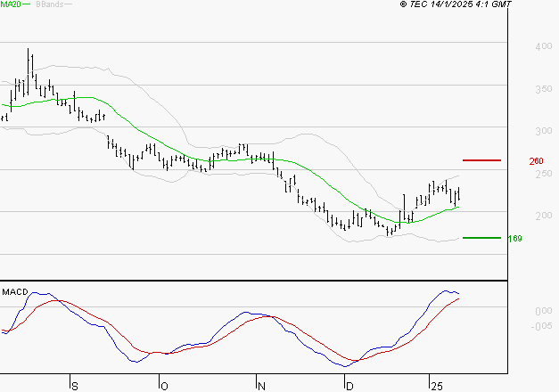Click the MACD panel label
Viewport: 559px width, 392px height.
coord(15,292)
